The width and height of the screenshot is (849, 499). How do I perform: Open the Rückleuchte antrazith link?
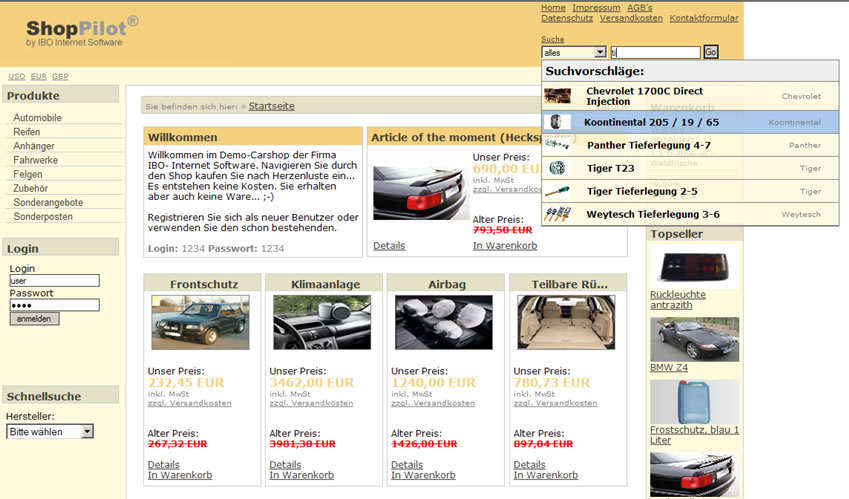pyautogui.click(x=678, y=300)
